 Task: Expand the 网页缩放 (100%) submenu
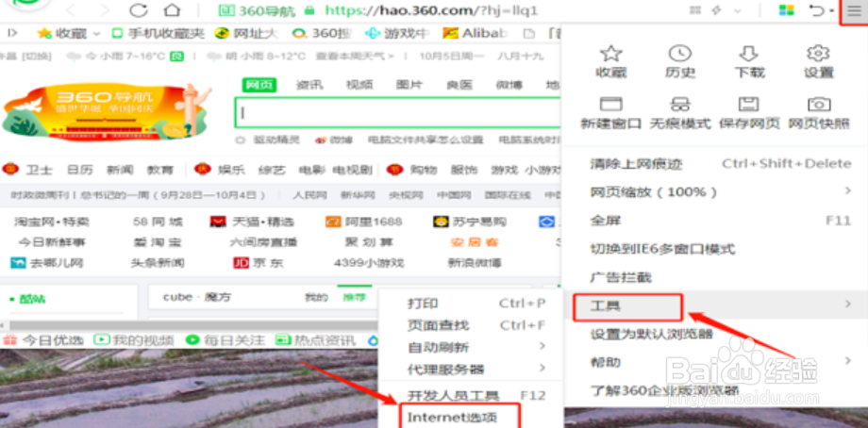click(847, 191)
